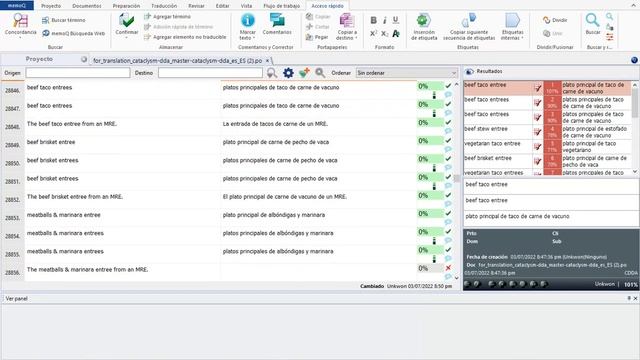The height and width of the screenshot is (360, 640).
Task: Toggle italic formatting
Action: [x=384, y=20]
